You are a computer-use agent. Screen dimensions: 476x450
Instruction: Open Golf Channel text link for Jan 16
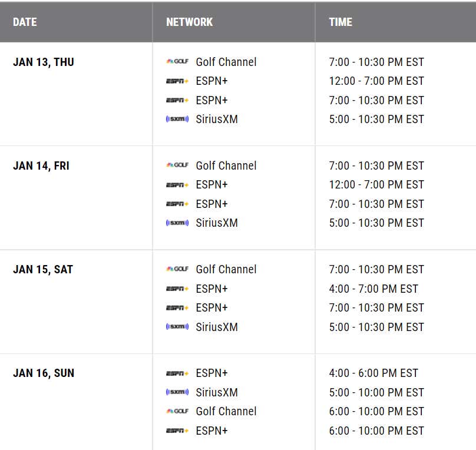tap(226, 412)
